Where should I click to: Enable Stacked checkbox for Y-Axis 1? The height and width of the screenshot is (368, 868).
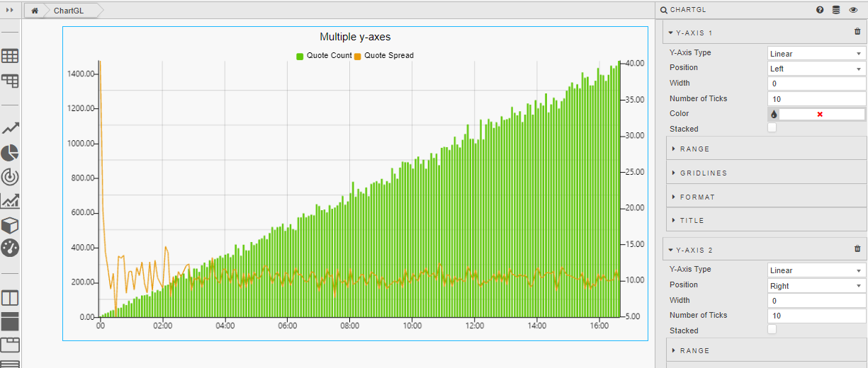pos(772,128)
